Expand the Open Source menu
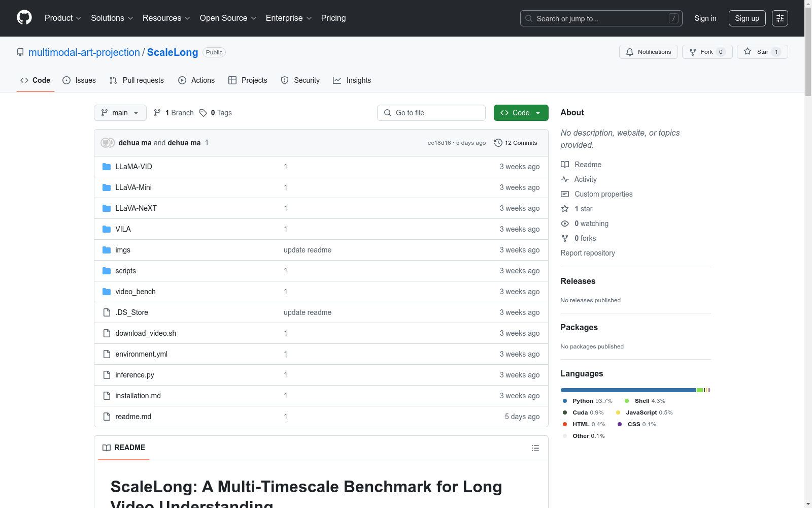Viewport: 812px width, 508px height. coord(228,18)
